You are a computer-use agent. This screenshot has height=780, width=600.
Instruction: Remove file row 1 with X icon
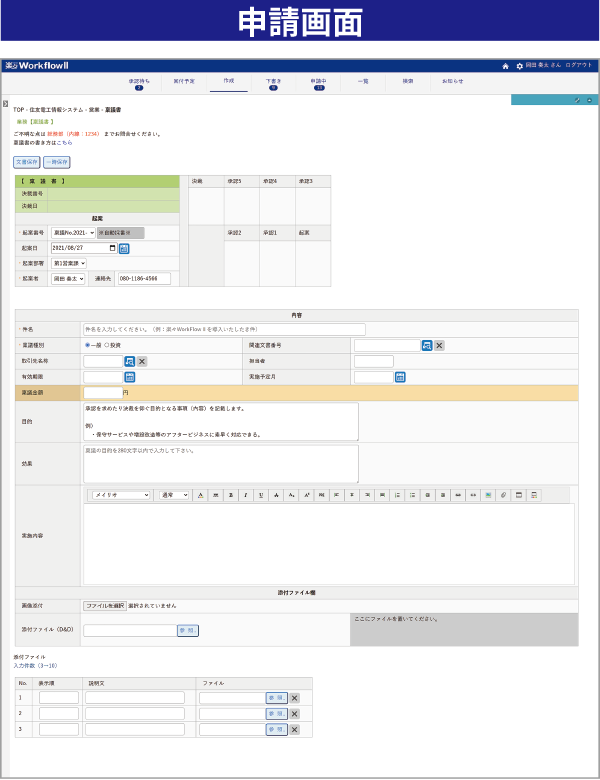pos(294,698)
